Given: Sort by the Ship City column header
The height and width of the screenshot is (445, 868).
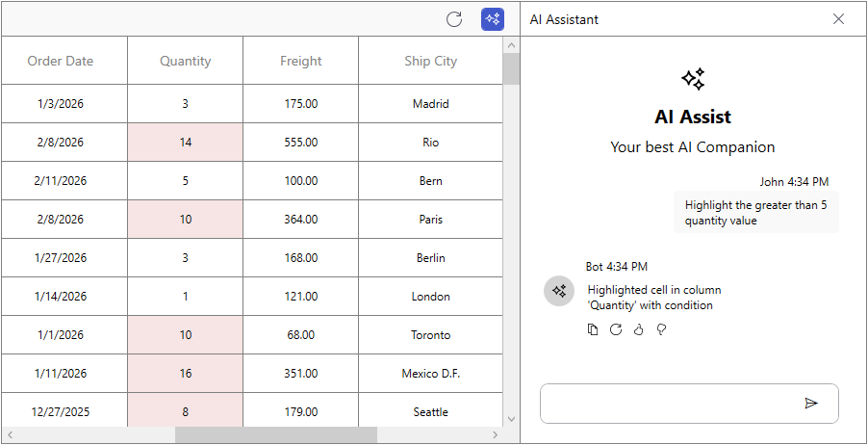Looking at the screenshot, I should pyautogui.click(x=431, y=61).
